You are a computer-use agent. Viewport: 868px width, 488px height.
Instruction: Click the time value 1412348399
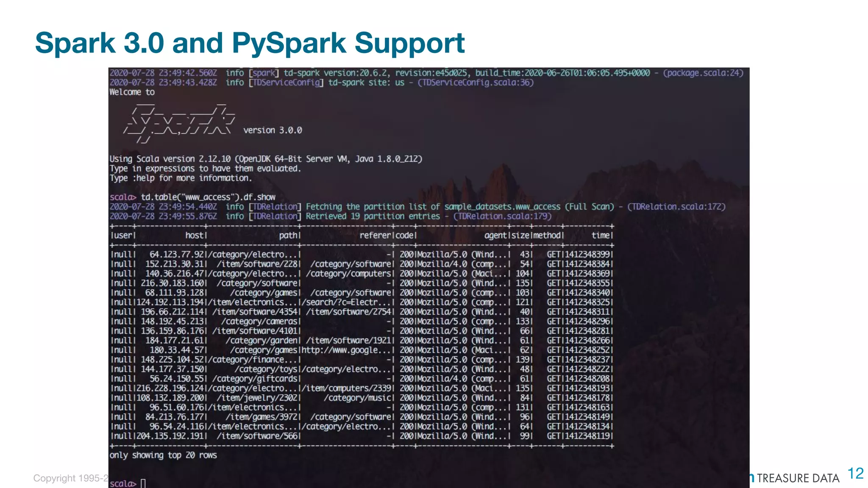click(587, 254)
